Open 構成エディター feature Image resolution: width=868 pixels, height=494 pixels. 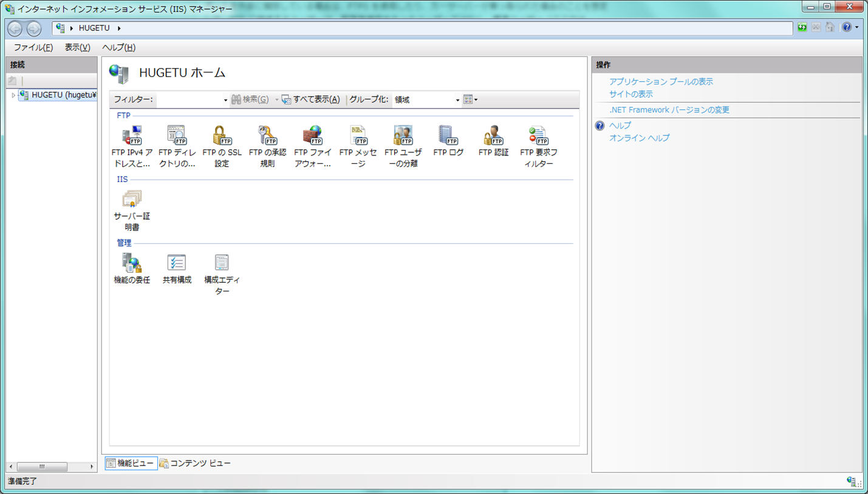point(222,274)
